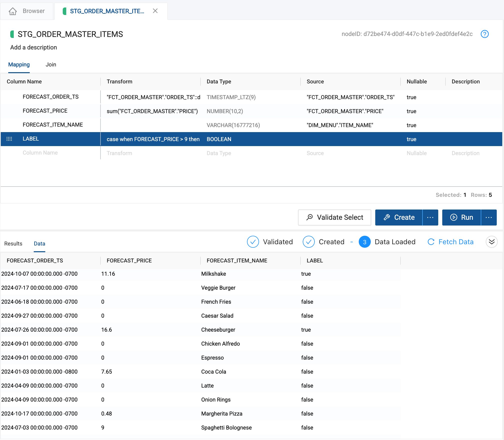The width and height of the screenshot is (504, 440).
Task: Open the Run button more options menu
Action: pos(489,218)
